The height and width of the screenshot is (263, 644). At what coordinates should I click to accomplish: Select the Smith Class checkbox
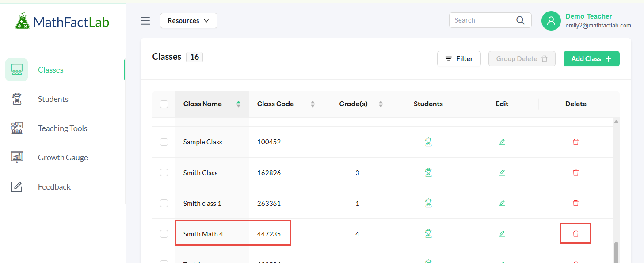click(x=164, y=173)
